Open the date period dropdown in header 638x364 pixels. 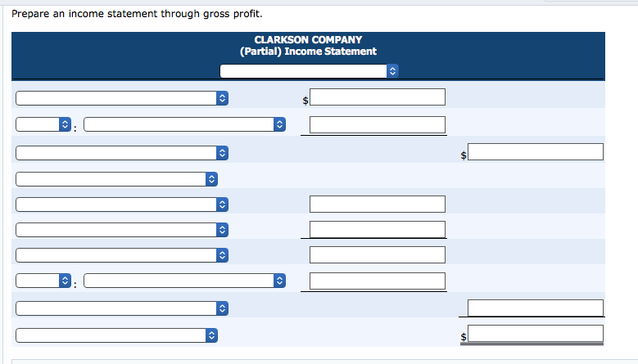coord(309,71)
